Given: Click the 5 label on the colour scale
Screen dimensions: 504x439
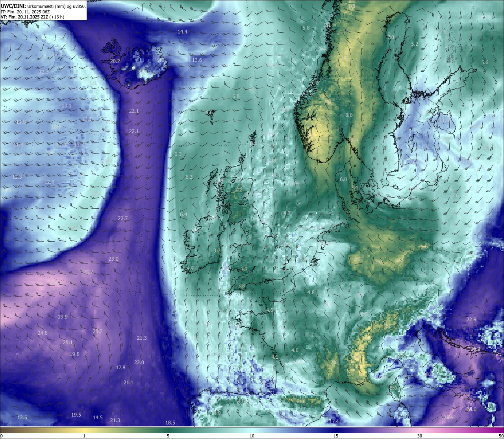Looking at the screenshot, I should point(168,436).
